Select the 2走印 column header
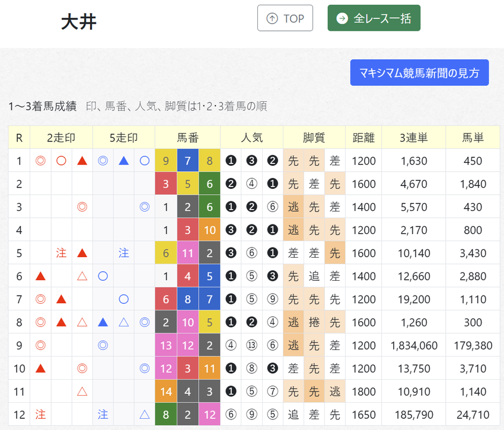The height and width of the screenshot is (430, 504). [61, 138]
